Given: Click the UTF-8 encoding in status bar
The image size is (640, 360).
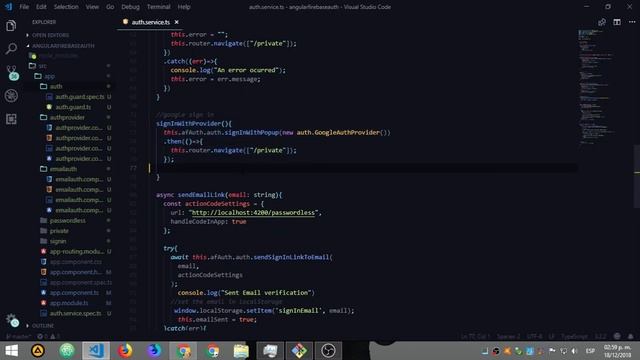Looking at the screenshot, I should pyautogui.click(x=534, y=337).
